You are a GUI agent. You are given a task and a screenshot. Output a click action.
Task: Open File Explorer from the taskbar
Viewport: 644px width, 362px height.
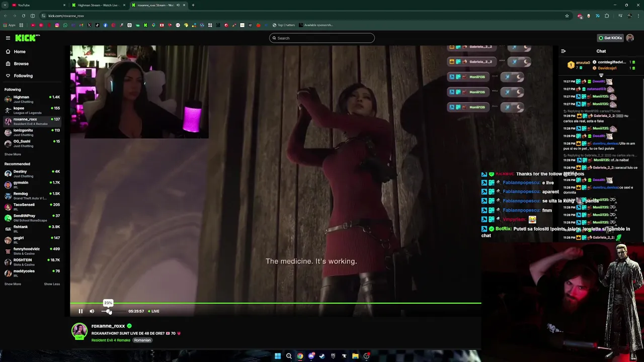355,356
